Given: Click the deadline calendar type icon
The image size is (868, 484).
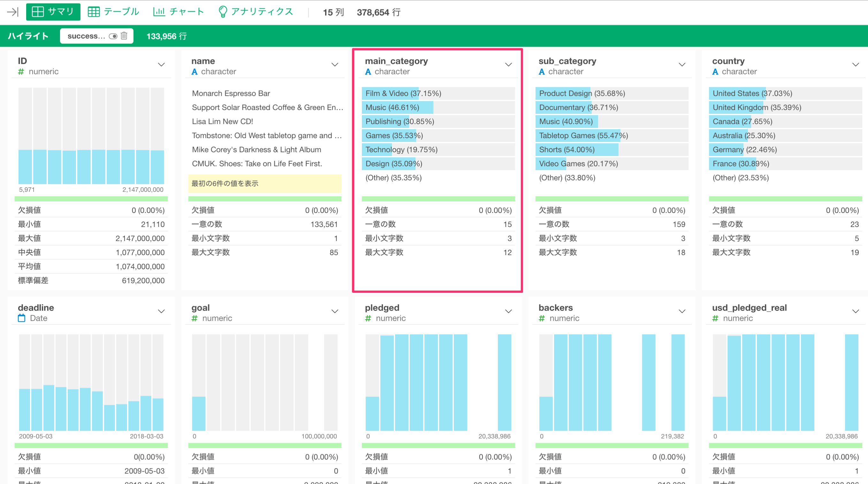Looking at the screenshot, I should [22, 318].
